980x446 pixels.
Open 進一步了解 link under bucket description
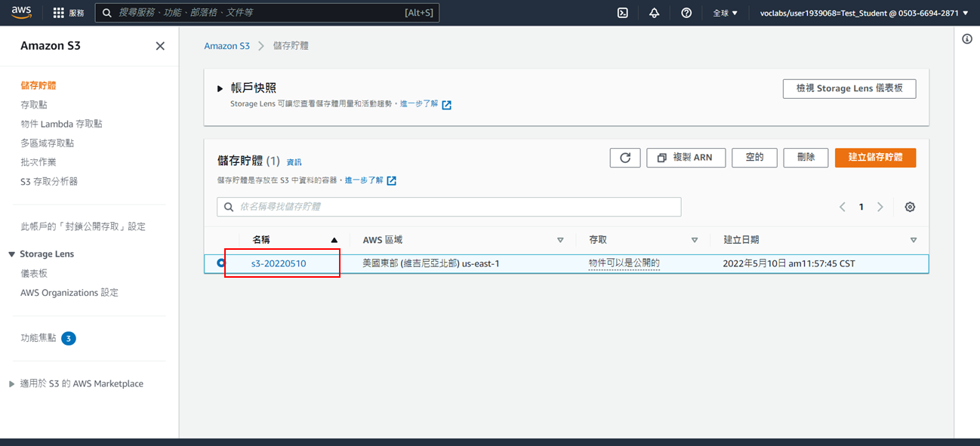(x=364, y=180)
